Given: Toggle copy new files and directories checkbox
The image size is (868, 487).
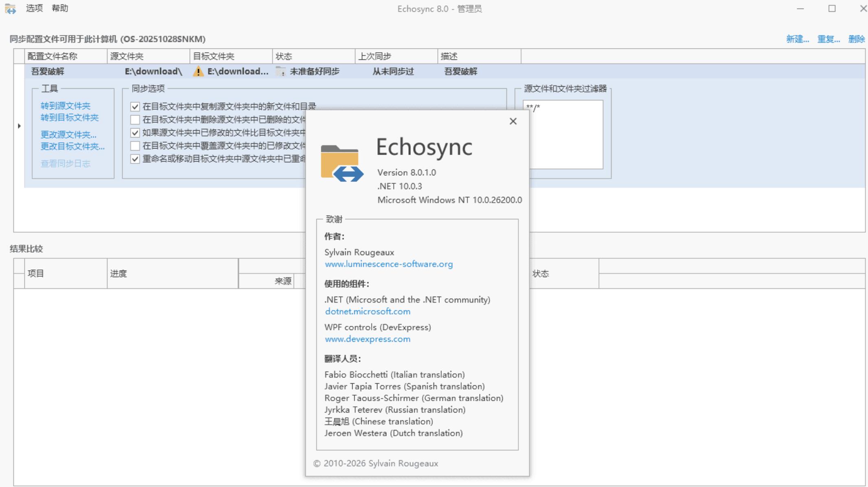Looking at the screenshot, I should coord(135,107).
